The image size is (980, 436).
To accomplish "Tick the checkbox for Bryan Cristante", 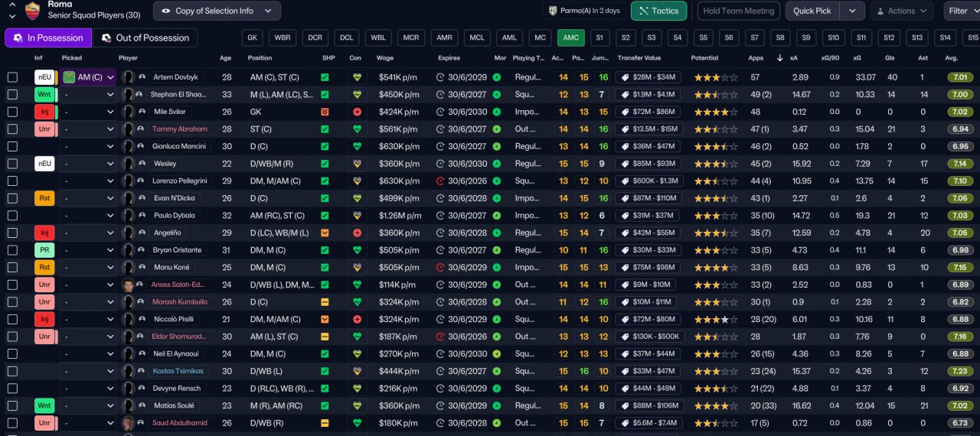I will [12, 250].
